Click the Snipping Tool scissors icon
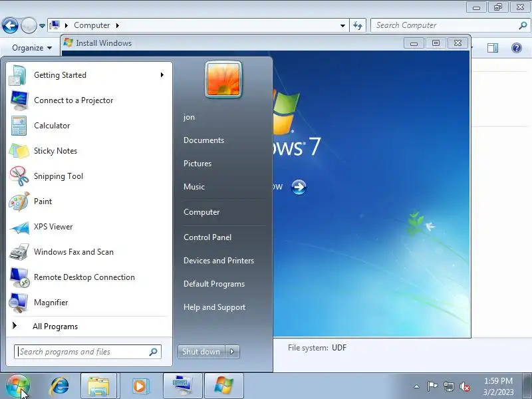The height and width of the screenshot is (399, 532). point(19,176)
